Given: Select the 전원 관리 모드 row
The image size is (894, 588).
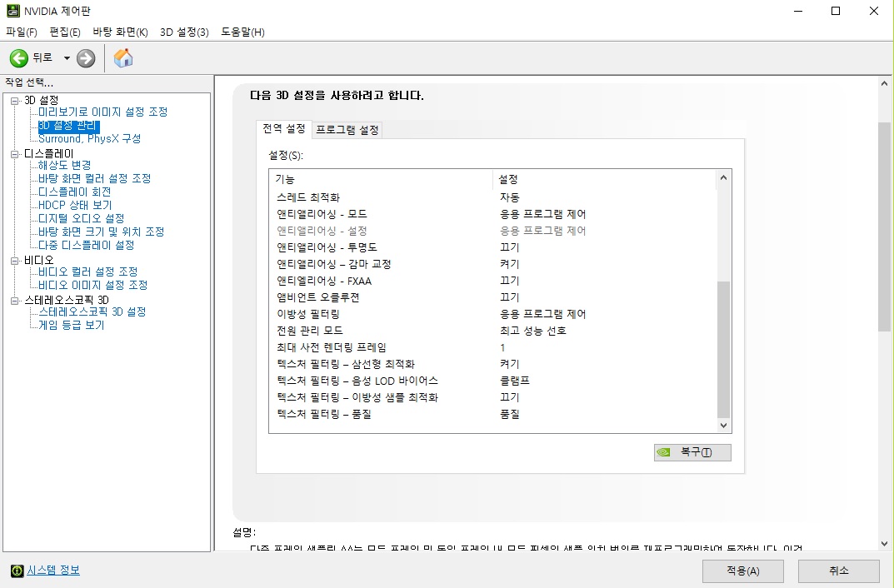Looking at the screenshot, I should click(492, 331).
